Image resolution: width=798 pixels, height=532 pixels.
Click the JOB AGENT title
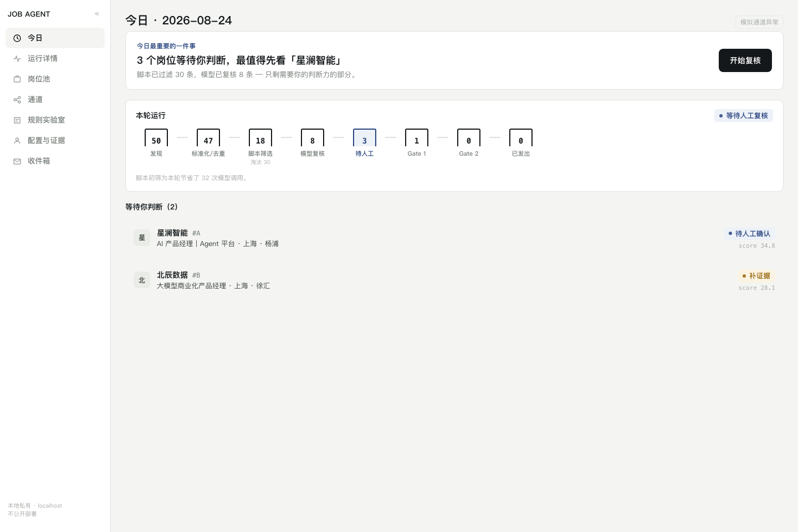pyautogui.click(x=29, y=14)
